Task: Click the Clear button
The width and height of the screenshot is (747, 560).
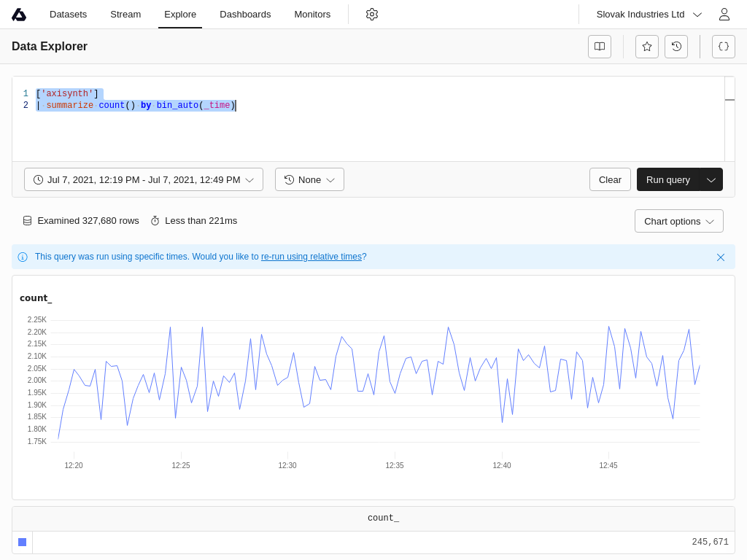Action: click(x=610, y=179)
